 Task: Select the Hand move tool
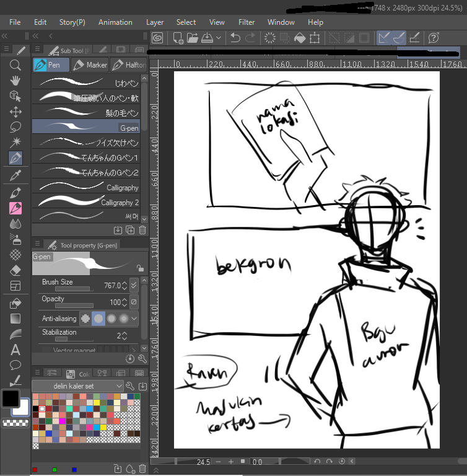coord(15,81)
